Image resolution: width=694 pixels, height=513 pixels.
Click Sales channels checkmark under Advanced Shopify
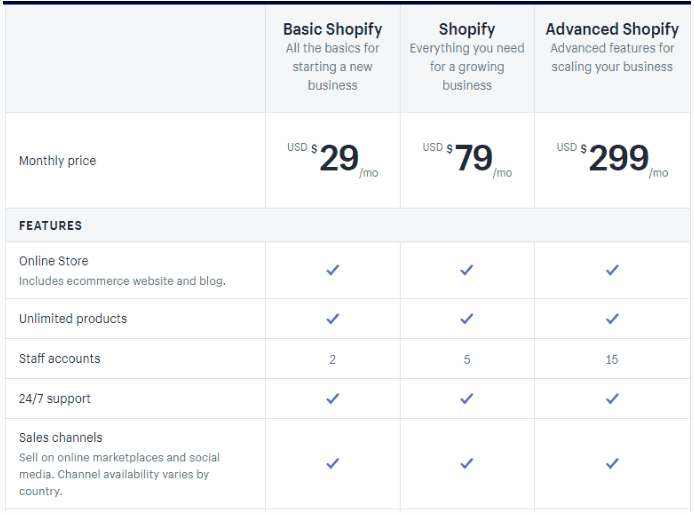click(612, 463)
